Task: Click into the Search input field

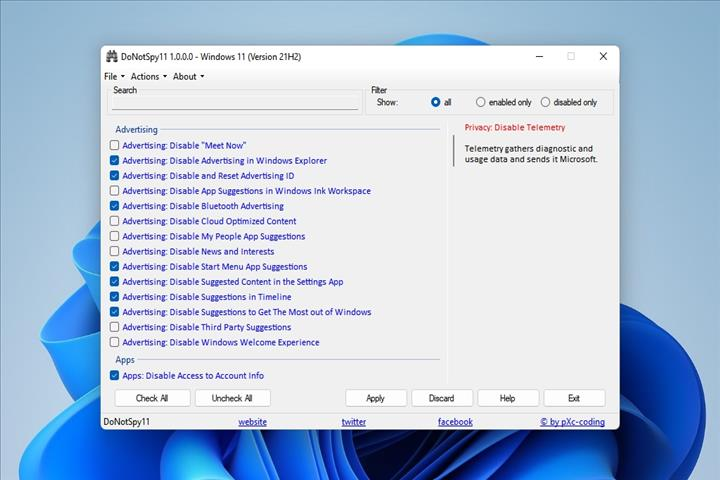Action: [x=235, y=102]
